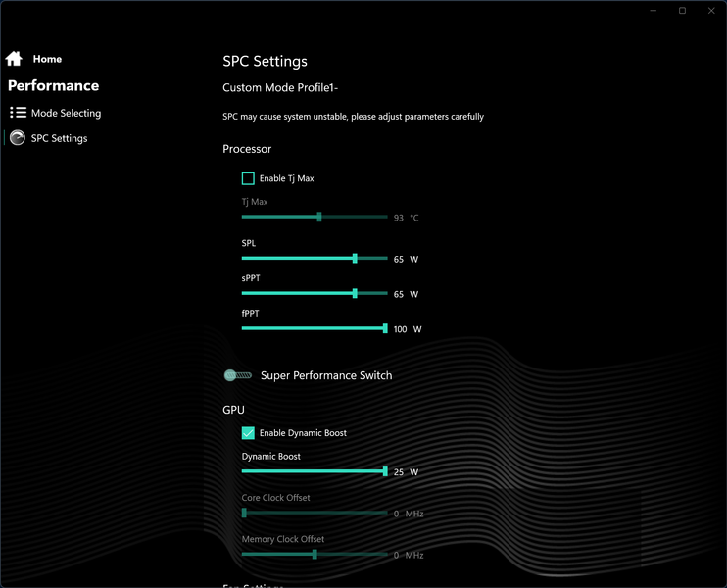Viewport: 727px width, 588px height.
Task: Click the Tj Max value 93 °C
Action: pos(406,218)
